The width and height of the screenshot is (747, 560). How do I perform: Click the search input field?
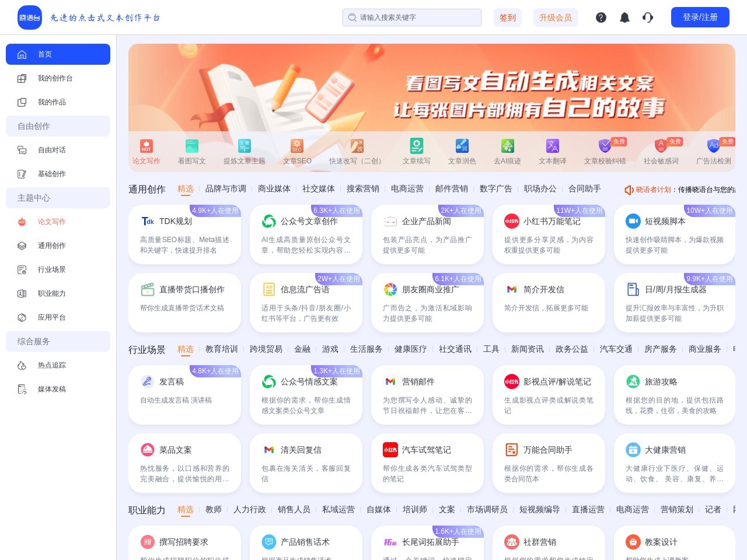(411, 17)
